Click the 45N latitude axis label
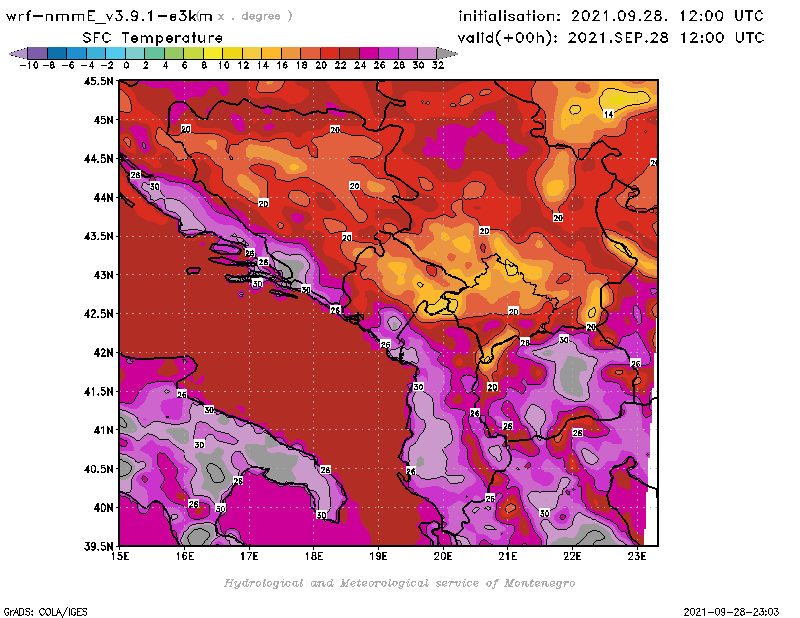Screen dimensions: 800x618 104,120
